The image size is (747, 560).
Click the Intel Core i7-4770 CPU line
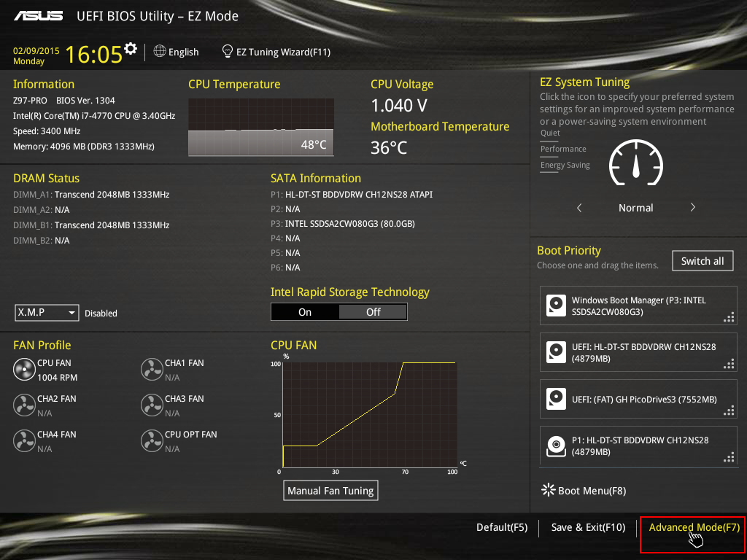click(94, 116)
